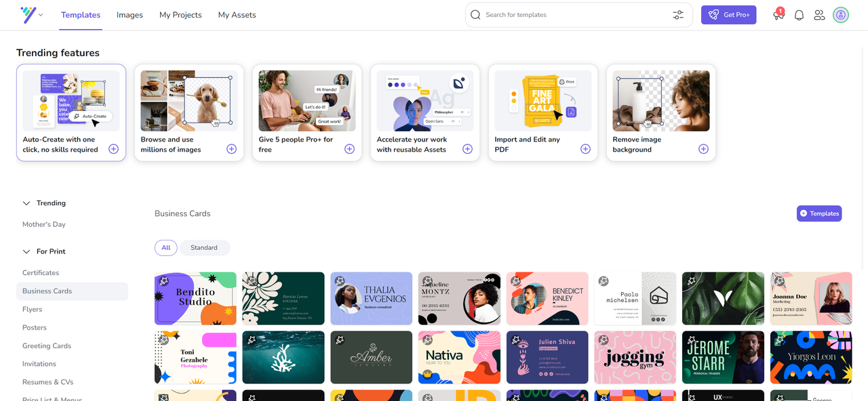Open the announcements megaphone icon
The image size is (868, 401).
tap(778, 15)
